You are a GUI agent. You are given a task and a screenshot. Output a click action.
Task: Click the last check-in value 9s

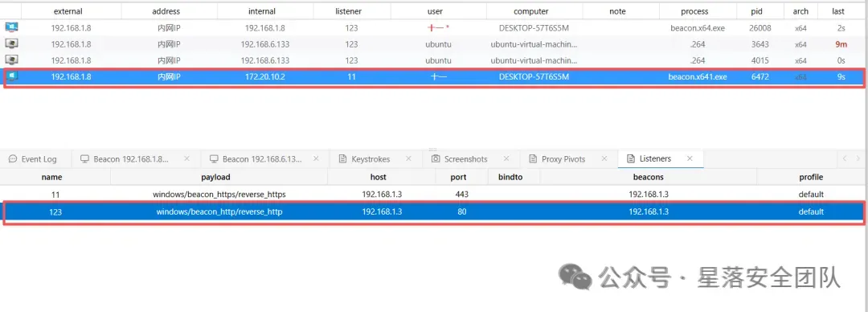841,77
